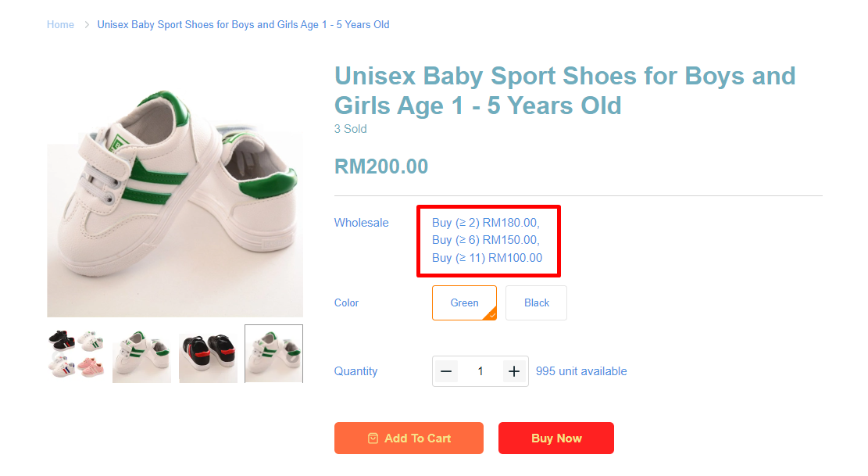Screen dimensions: 868x476
Task: Open the thumbnail with four assorted shoes
Action: [76, 354]
